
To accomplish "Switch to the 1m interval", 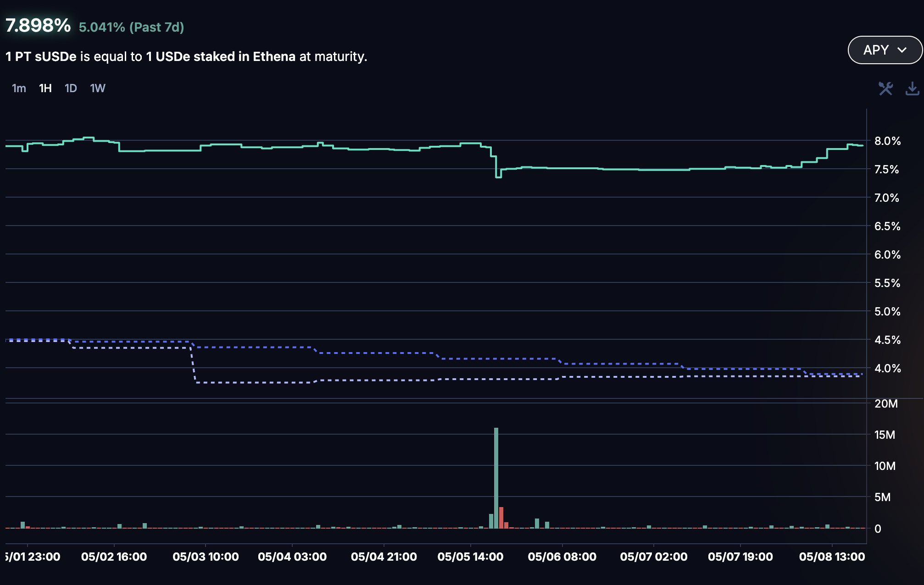I will [x=19, y=88].
